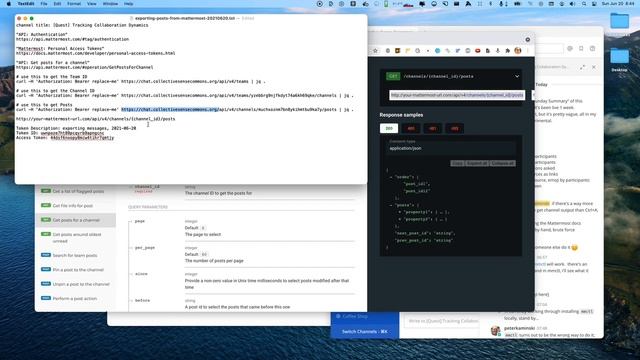This screenshot has height=360, width=640.
Task: Open the help icon in Mattermost header
Action: (592, 48)
